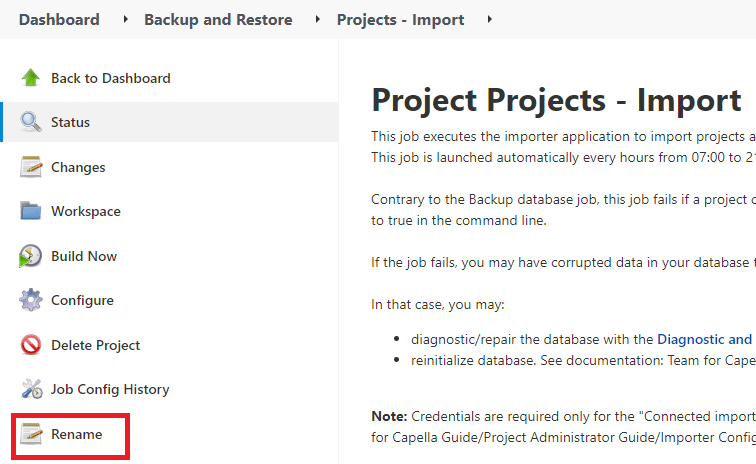This screenshot has height=464, width=756.
Task: Click the clock icon for Build Now
Action: (31, 256)
